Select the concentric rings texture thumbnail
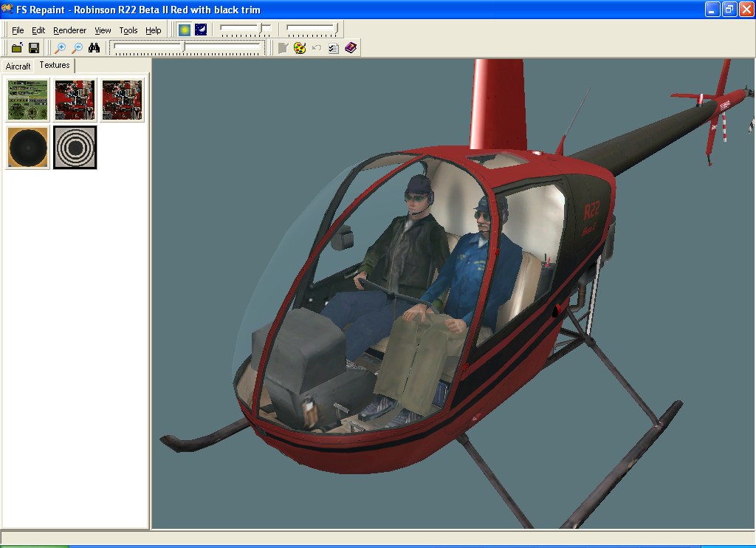This screenshot has height=548, width=756. click(x=75, y=147)
